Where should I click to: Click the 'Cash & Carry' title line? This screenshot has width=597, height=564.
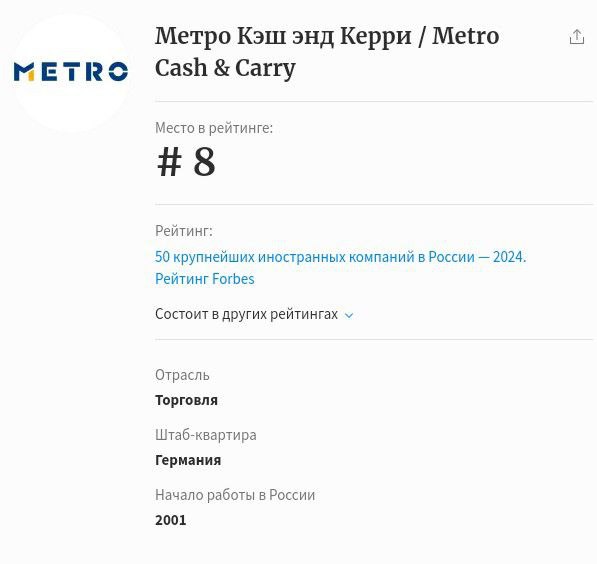(x=225, y=68)
